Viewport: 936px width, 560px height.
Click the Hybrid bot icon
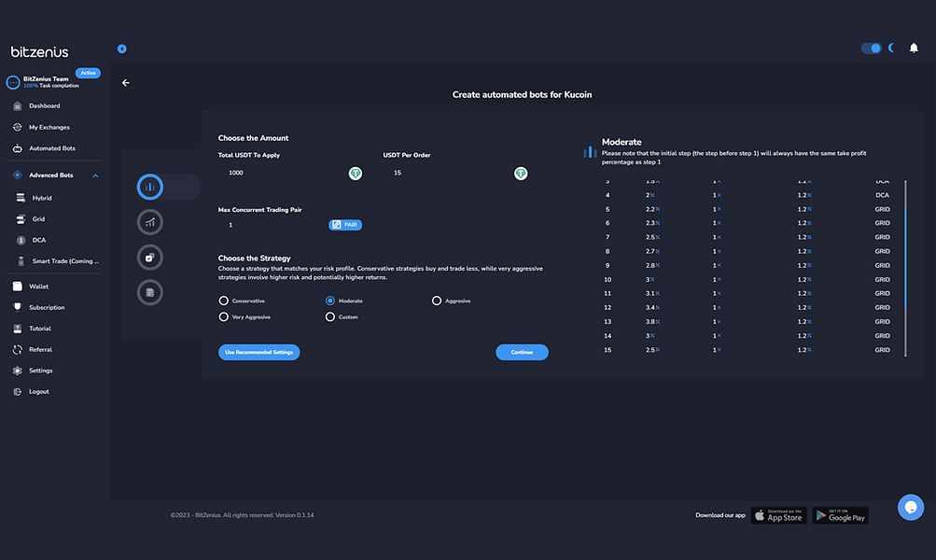click(x=21, y=198)
